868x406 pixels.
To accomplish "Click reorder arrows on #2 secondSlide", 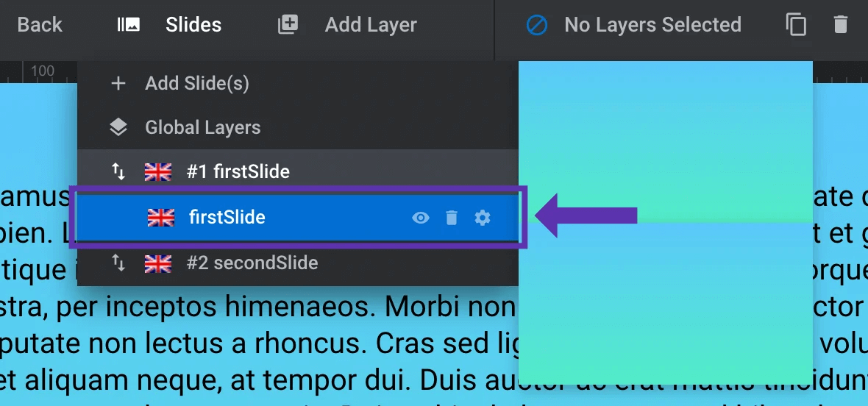I will tap(118, 263).
